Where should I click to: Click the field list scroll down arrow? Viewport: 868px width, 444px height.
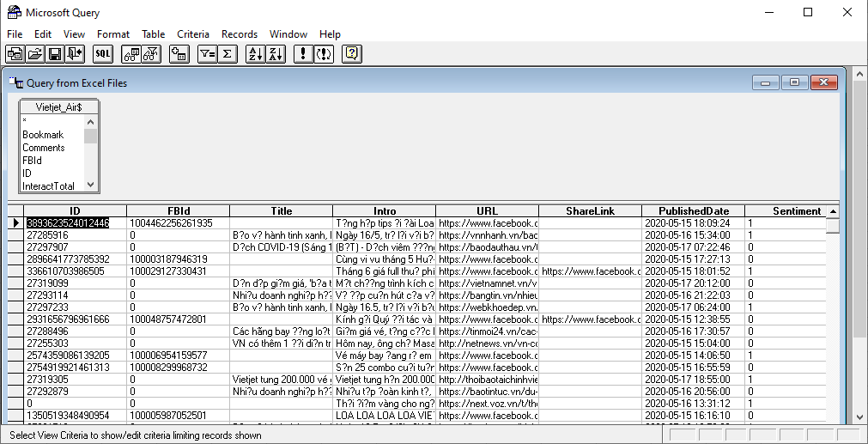coord(91,185)
